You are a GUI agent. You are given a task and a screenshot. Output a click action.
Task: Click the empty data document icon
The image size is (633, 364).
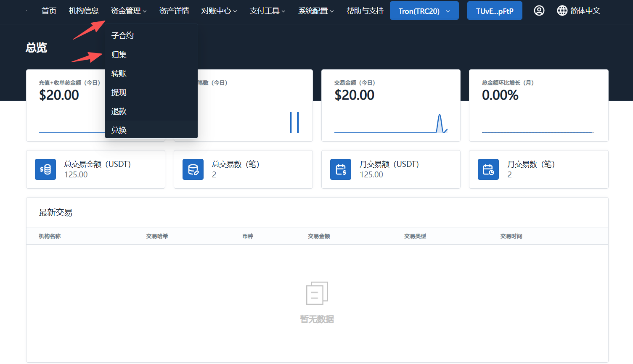[x=317, y=293]
